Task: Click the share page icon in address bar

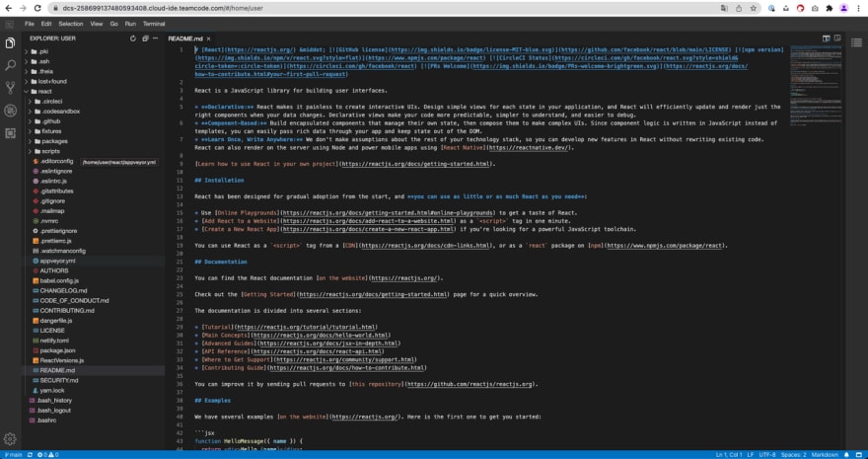Action: pos(739,8)
